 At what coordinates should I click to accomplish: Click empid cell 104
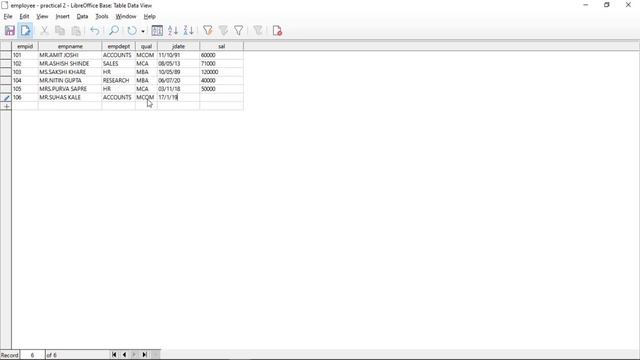coord(25,80)
